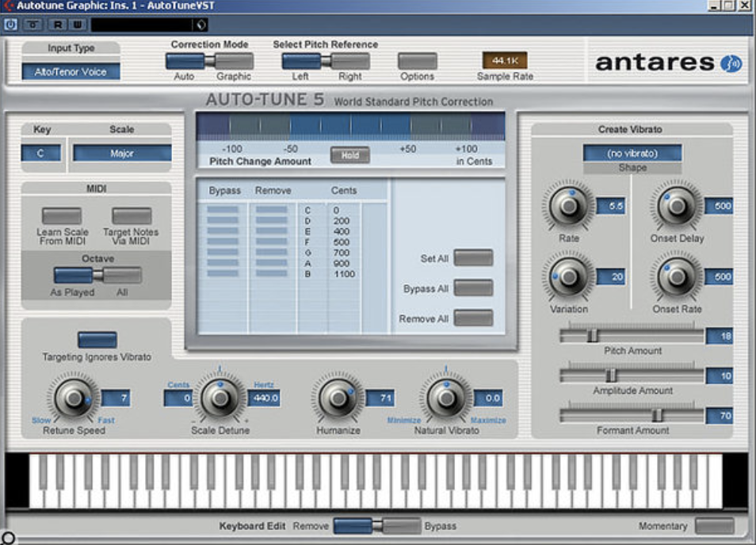756x545 pixels.
Task: Switch Correction Mode to Auto
Action: tap(185, 61)
